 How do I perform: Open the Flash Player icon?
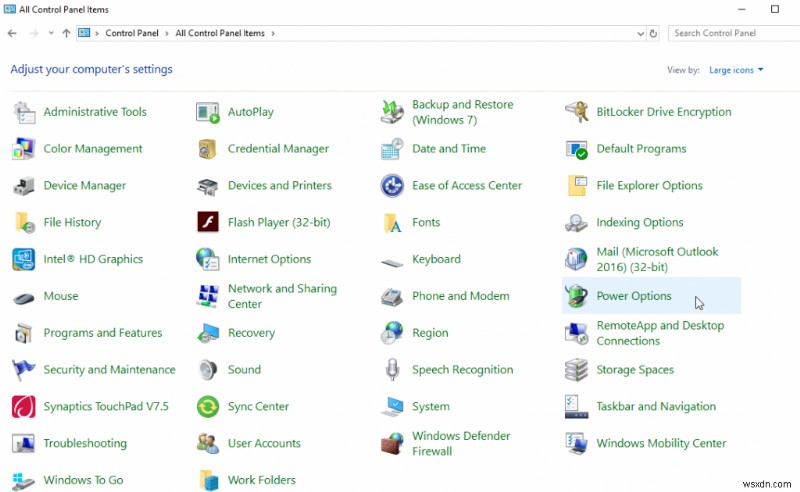point(208,222)
